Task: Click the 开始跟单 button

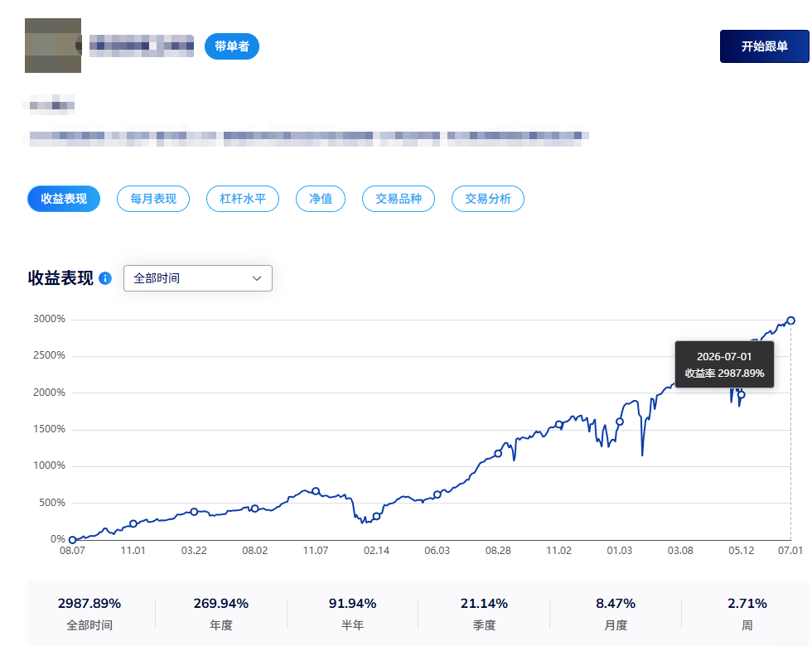Action: [x=764, y=46]
